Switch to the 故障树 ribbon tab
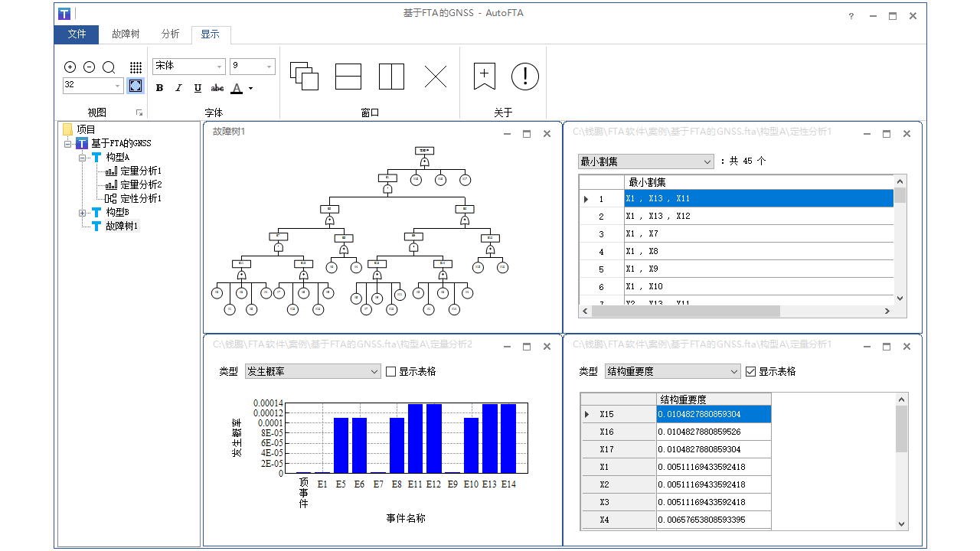This screenshot has width=980, height=551. point(126,34)
